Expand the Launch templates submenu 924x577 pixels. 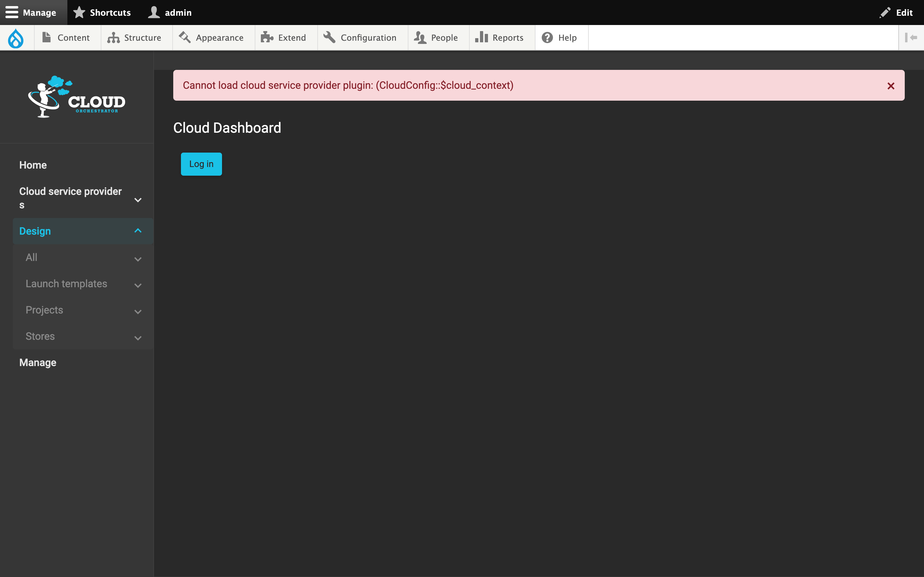tap(137, 285)
